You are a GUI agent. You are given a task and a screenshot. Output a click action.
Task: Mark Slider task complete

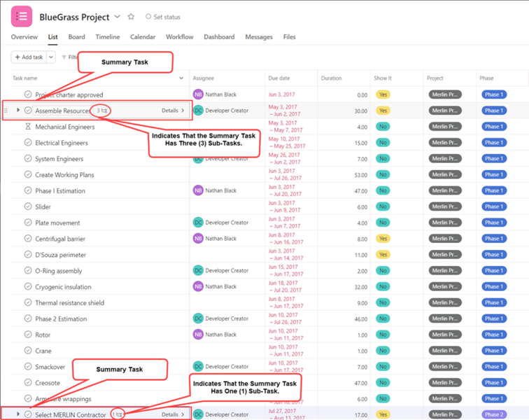[28, 206]
